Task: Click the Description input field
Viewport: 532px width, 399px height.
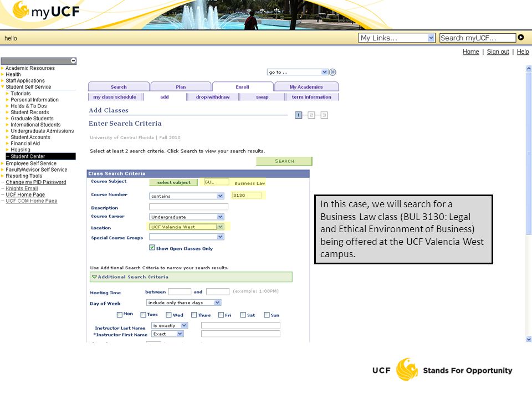Action: pos(188,207)
